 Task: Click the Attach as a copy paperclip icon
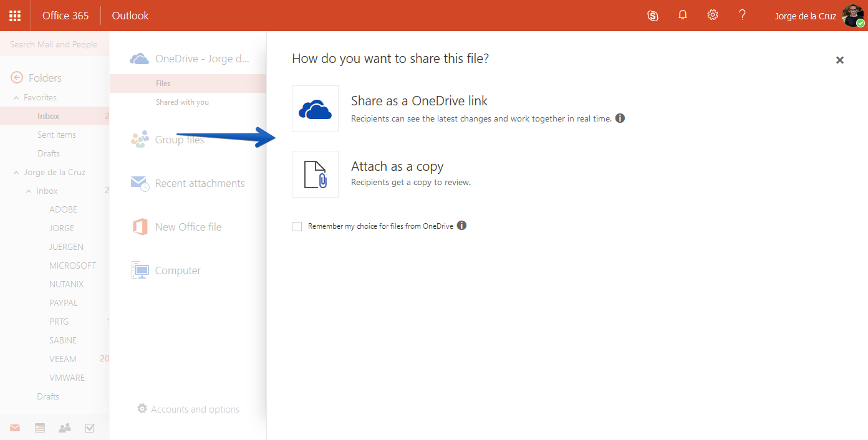(x=315, y=175)
